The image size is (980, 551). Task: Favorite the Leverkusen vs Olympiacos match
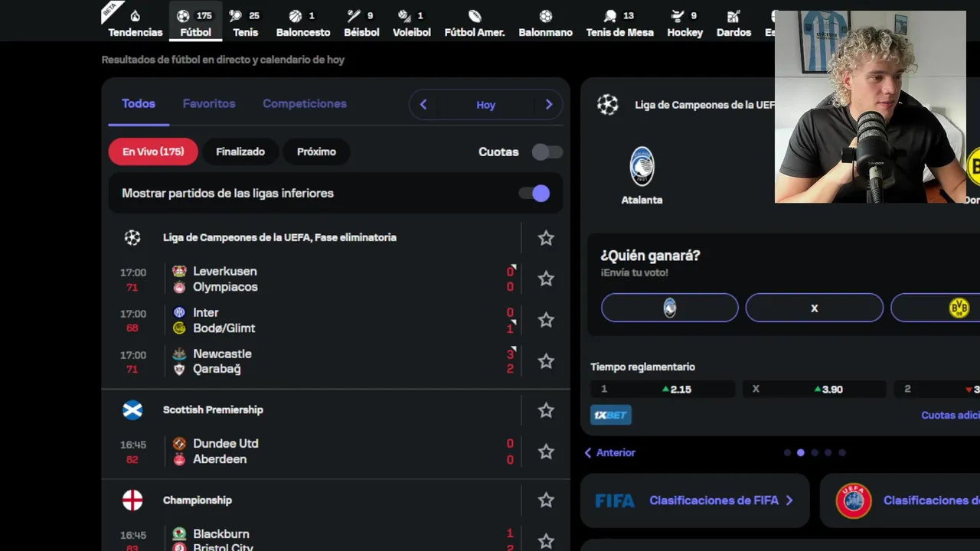coord(546,279)
